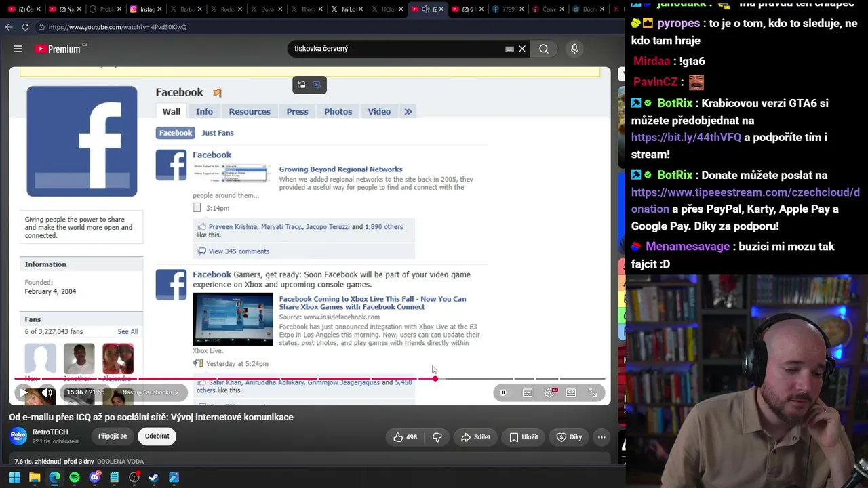The width and height of the screenshot is (868, 488).
Task: Switch to the 'Červe' browser tab
Action: (547, 9)
